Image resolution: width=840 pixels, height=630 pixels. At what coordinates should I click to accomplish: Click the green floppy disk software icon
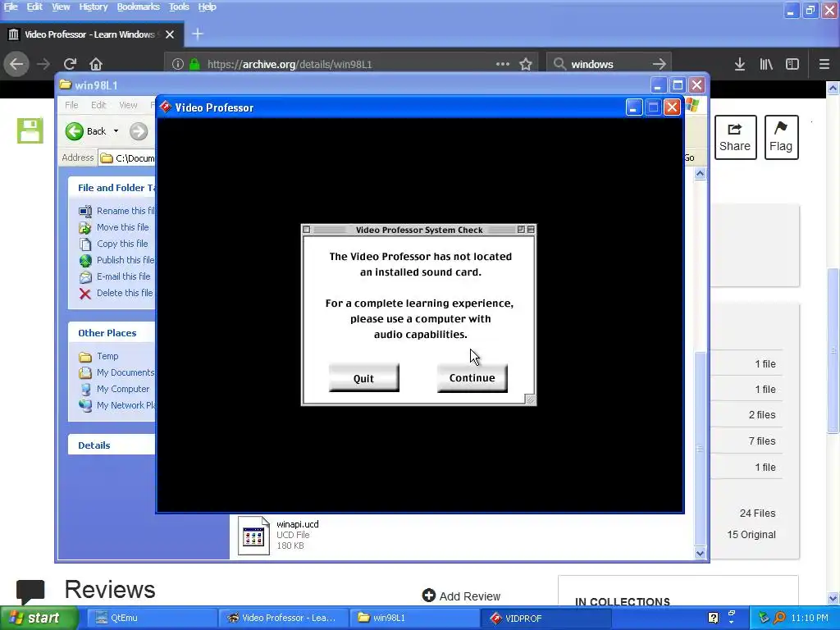pos(30,130)
